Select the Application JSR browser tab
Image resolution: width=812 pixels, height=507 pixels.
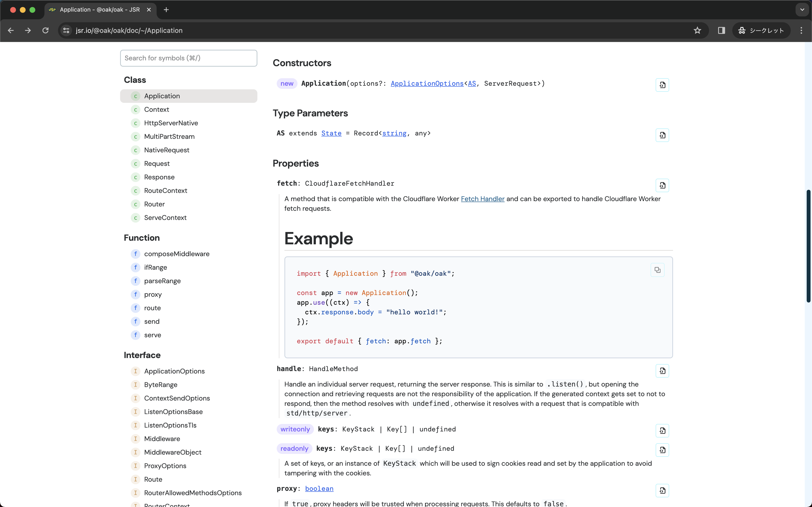point(97,10)
